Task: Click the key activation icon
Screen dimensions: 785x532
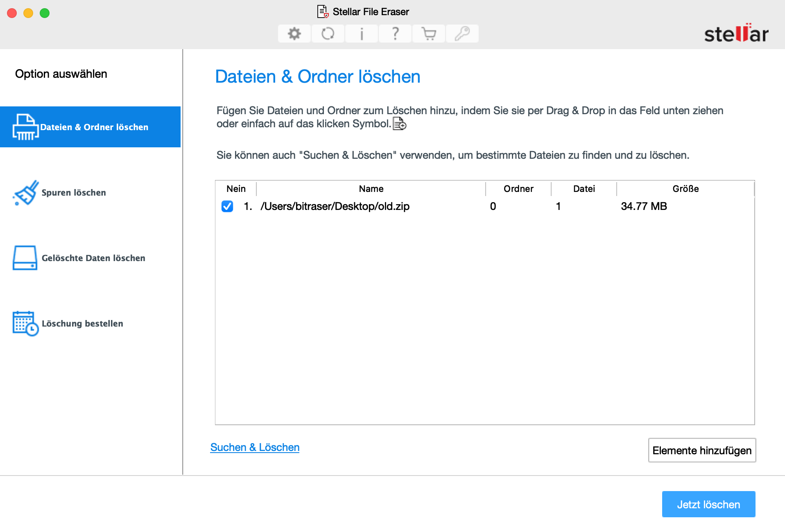Action: [x=462, y=34]
